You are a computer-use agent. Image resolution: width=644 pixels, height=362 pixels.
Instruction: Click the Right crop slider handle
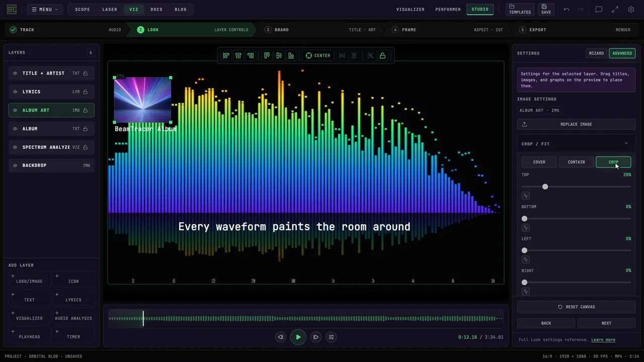[525, 283]
